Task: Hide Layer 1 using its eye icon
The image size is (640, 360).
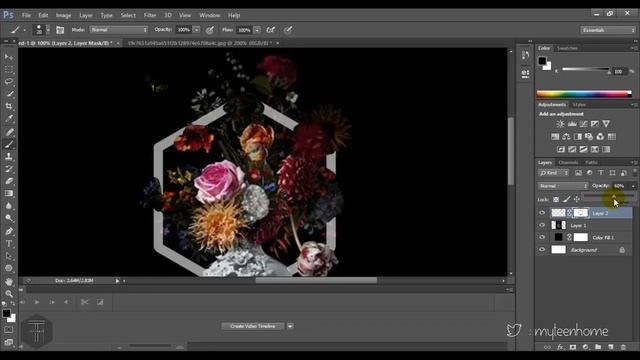Action: point(542,225)
